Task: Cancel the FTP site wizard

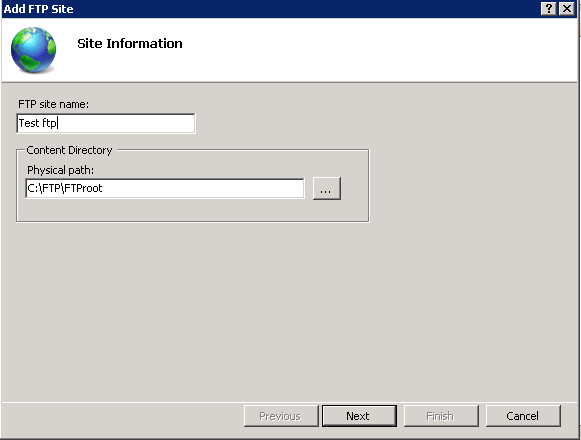Action: 523,416
